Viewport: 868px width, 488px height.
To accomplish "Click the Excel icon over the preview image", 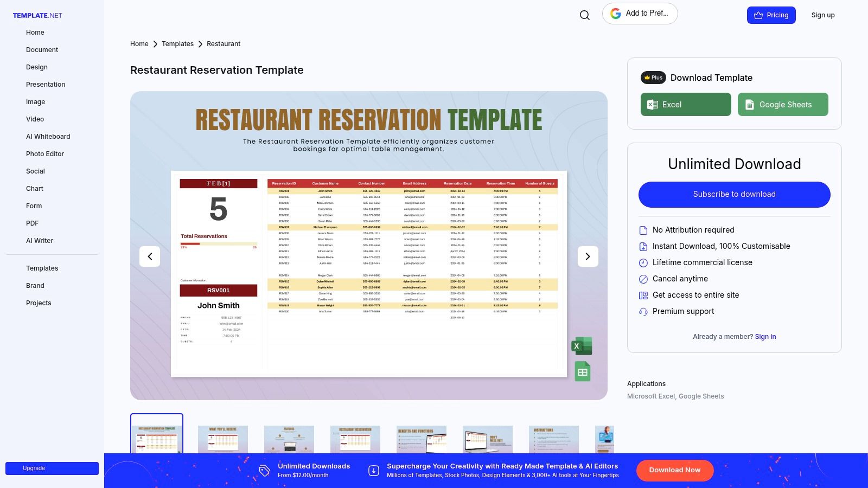I will click(x=582, y=346).
